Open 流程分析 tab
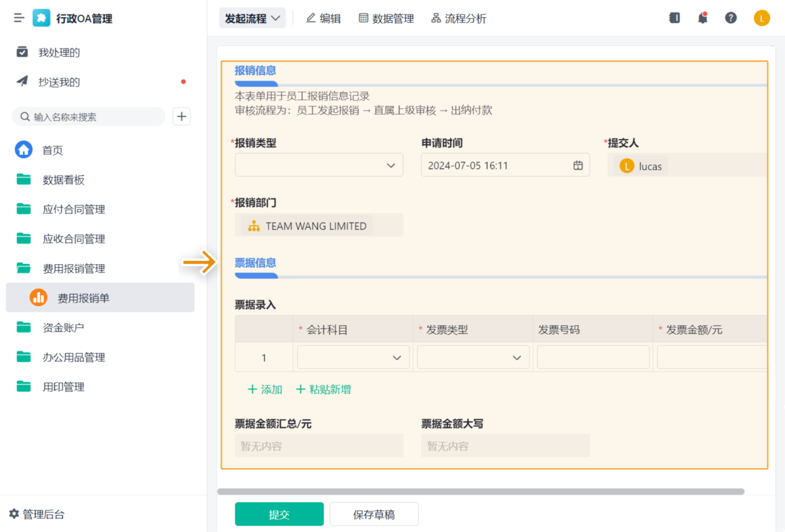The image size is (785, 532). pos(459,18)
